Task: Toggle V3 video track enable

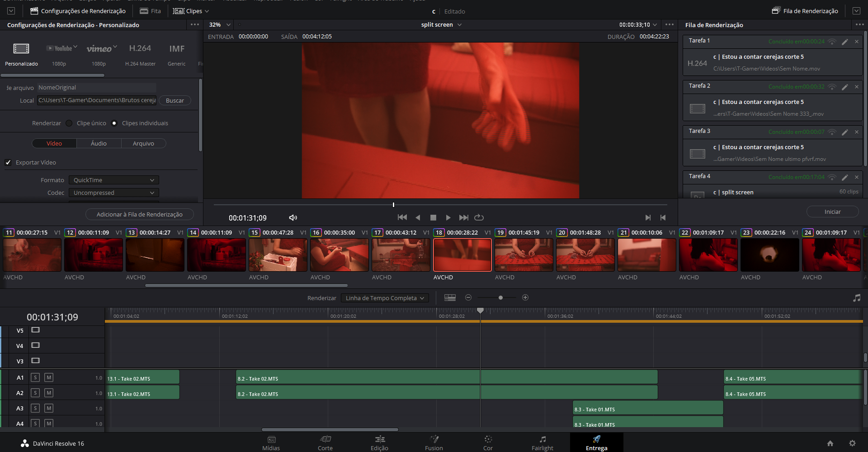Action: click(36, 361)
